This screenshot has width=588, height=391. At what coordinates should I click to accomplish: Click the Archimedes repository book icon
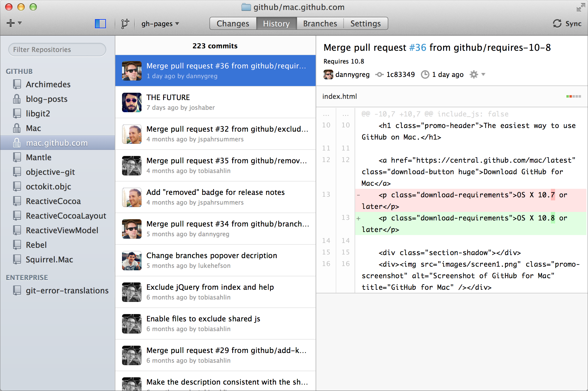[17, 84]
